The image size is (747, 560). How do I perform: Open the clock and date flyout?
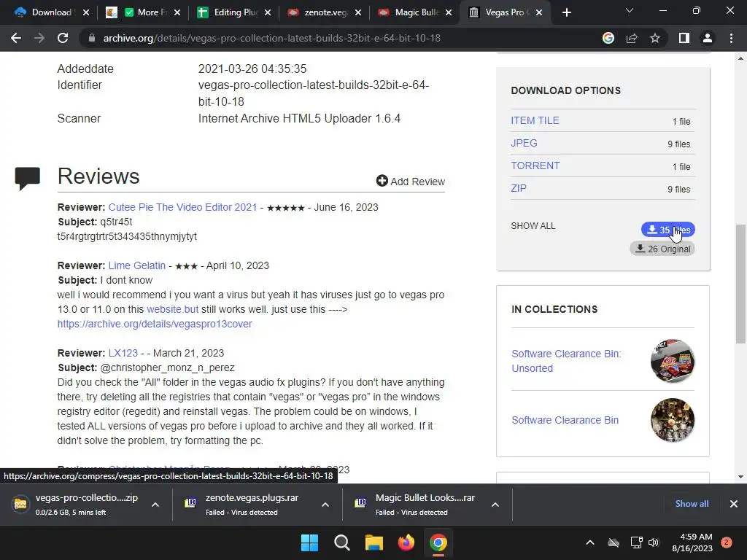[692, 542]
